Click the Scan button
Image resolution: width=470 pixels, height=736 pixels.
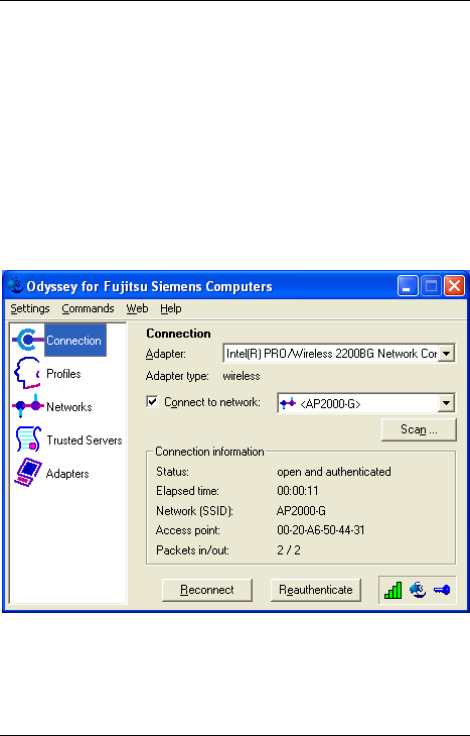pos(419,429)
